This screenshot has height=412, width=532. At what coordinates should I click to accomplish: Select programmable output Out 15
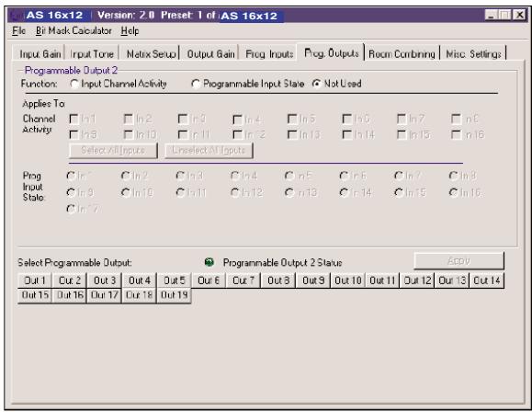tap(35, 295)
